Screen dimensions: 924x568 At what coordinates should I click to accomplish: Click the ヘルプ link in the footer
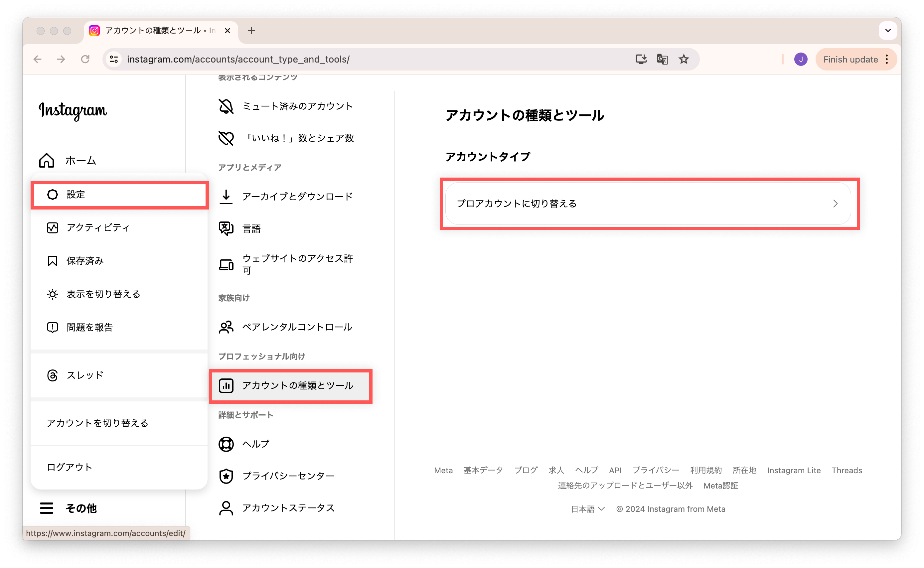[586, 470]
